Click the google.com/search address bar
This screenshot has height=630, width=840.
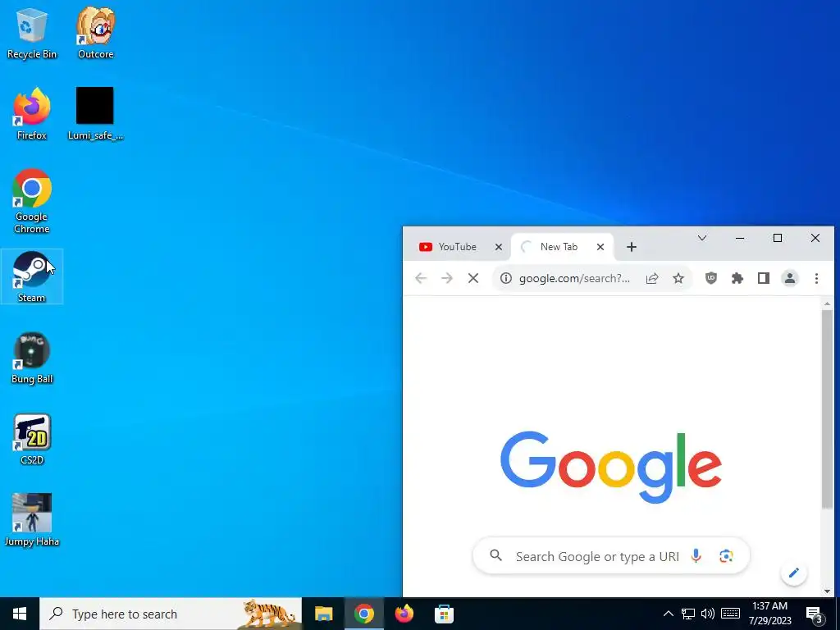[574, 278]
